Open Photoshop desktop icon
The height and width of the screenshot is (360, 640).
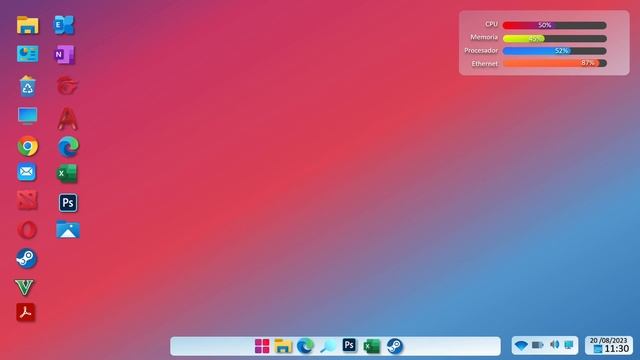point(68,203)
